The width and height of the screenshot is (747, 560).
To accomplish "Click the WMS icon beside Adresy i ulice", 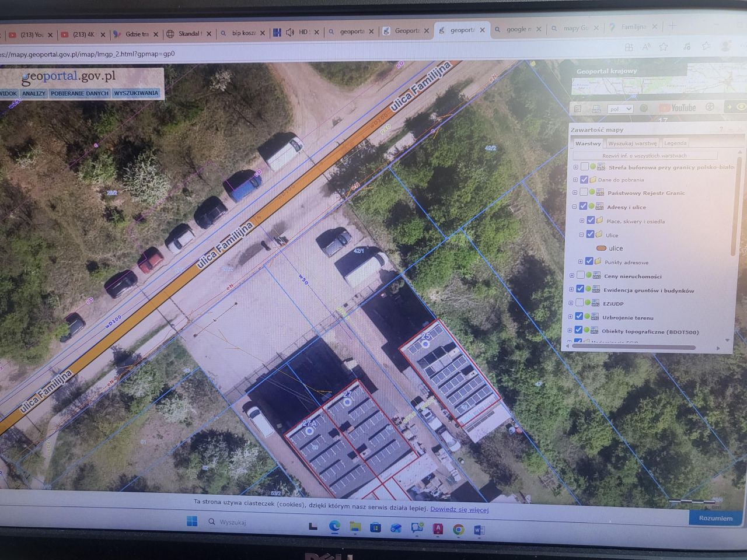I will (x=599, y=206).
